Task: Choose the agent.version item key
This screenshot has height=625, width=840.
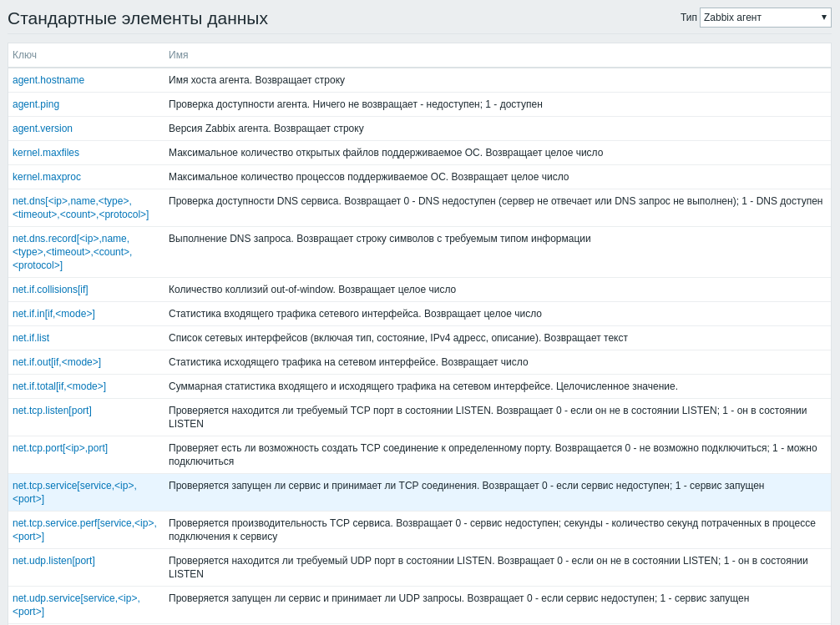Action: tap(43, 129)
